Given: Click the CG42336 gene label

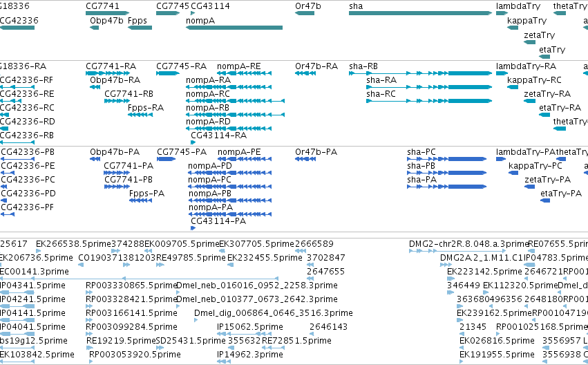Looking at the screenshot, I should point(19,21).
